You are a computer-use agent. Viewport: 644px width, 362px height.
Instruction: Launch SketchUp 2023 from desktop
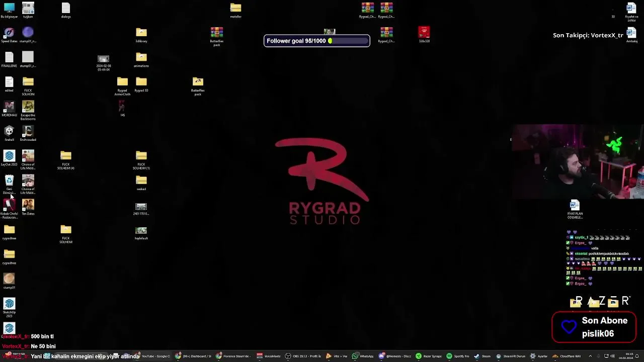tap(9, 307)
